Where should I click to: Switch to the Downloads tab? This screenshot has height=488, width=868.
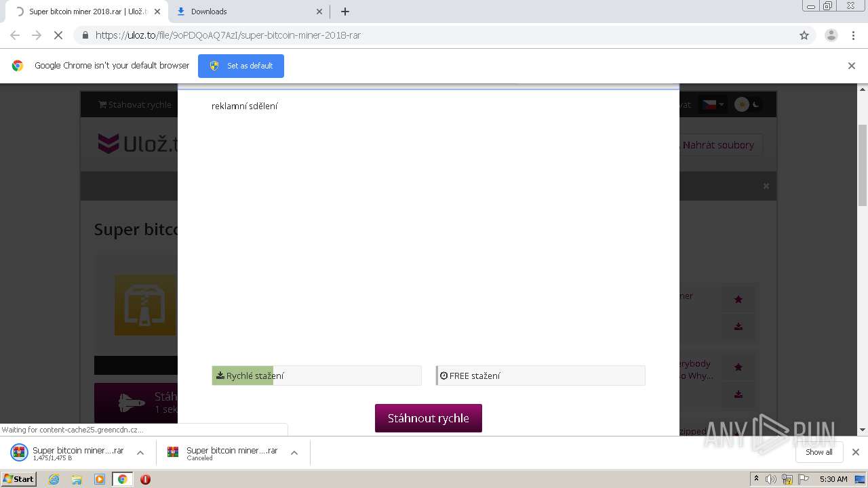[248, 12]
